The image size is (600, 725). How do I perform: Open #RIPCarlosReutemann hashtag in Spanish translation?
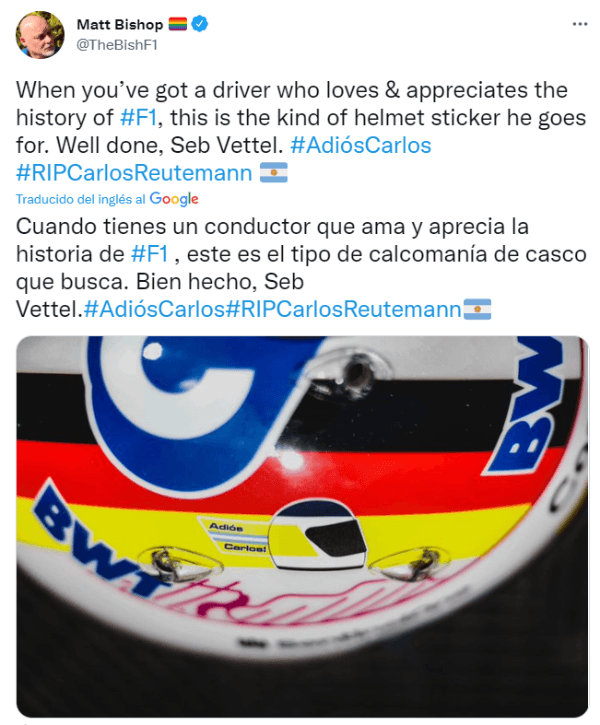click(x=343, y=309)
